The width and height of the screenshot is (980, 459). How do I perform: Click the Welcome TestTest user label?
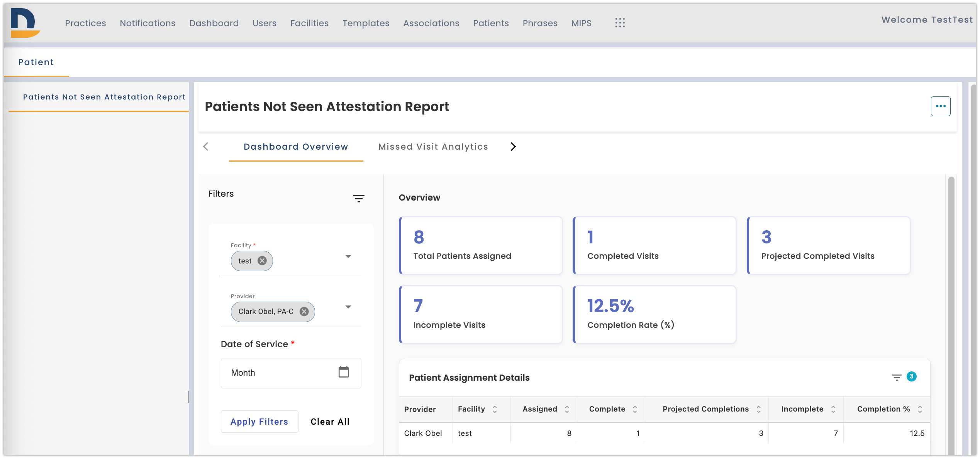pos(927,20)
